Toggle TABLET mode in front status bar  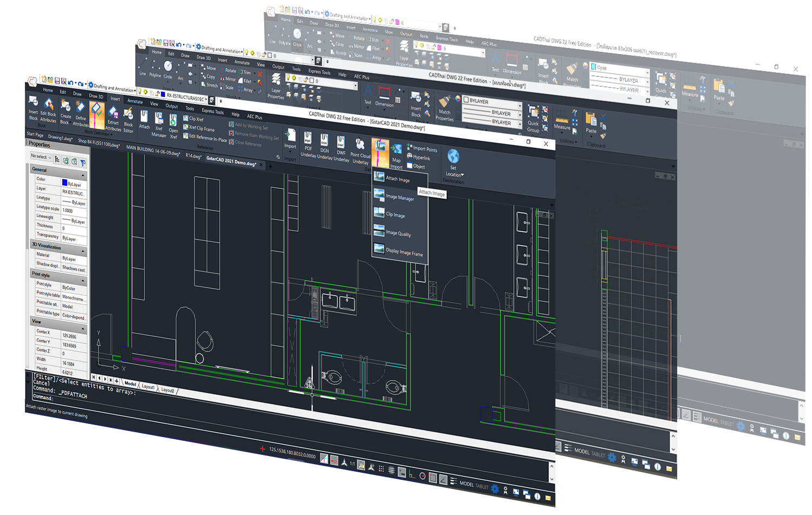(482, 486)
